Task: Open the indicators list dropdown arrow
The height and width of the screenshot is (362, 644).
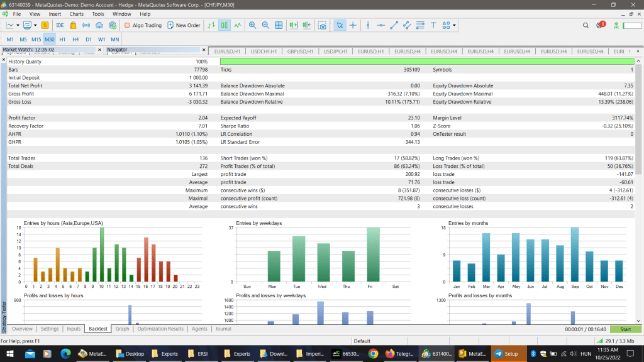Action: (x=34, y=26)
